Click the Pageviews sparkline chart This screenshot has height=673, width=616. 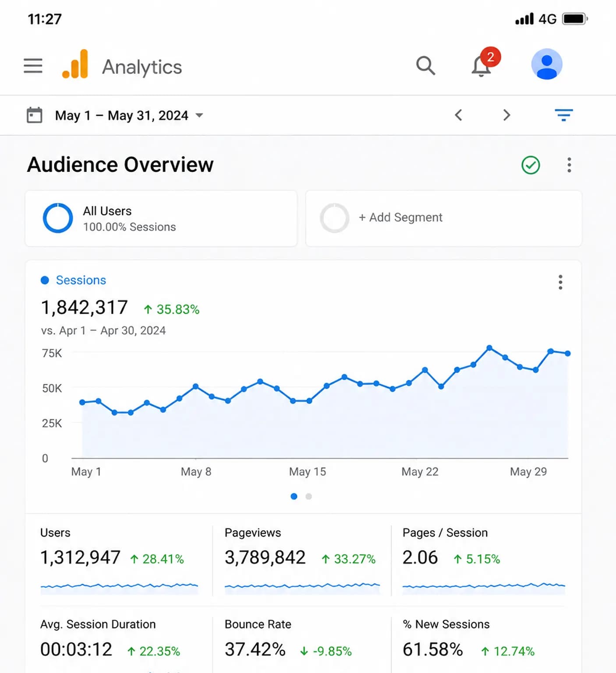coord(302,588)
